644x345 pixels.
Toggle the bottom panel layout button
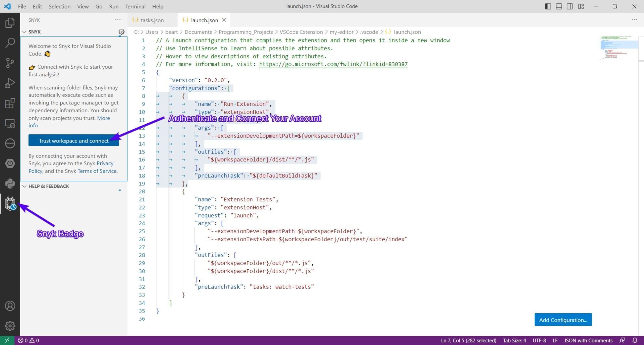pyautogui.click(x=559, y=6)
